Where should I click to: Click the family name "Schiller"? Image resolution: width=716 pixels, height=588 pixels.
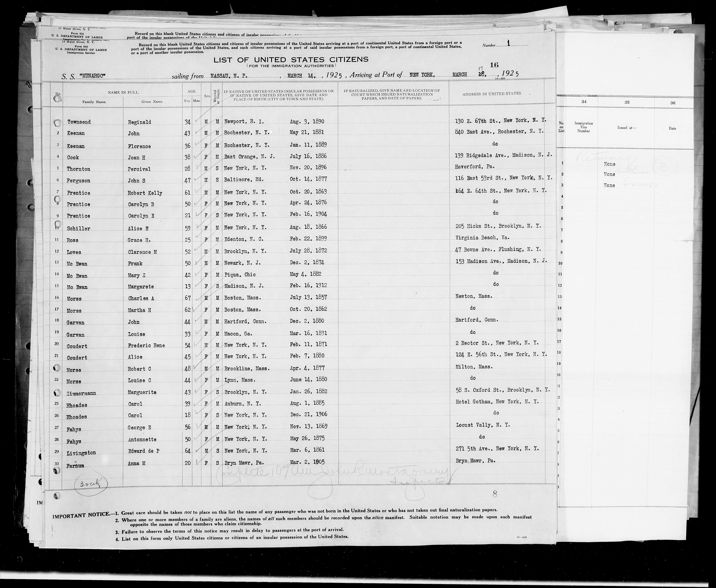click(x=79, y=229)
